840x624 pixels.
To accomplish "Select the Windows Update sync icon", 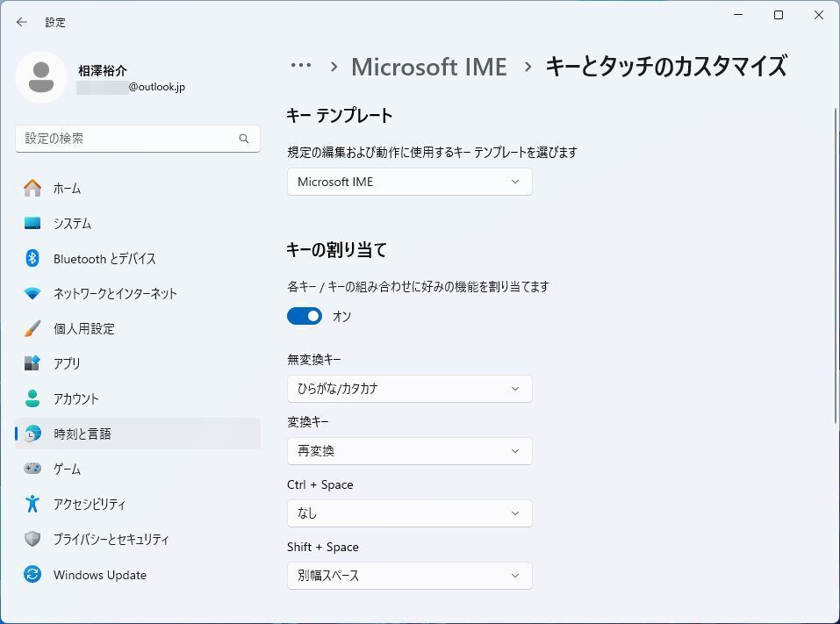I will (32, 574).
